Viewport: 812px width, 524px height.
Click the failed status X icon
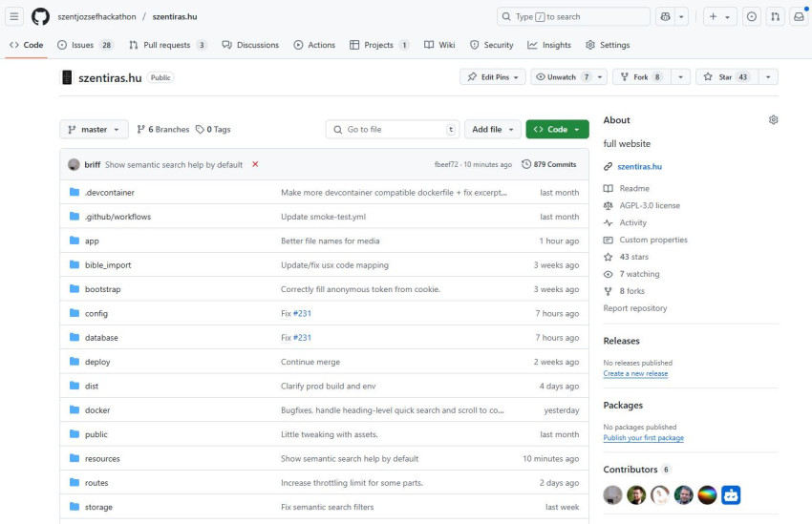click(255, 164)
